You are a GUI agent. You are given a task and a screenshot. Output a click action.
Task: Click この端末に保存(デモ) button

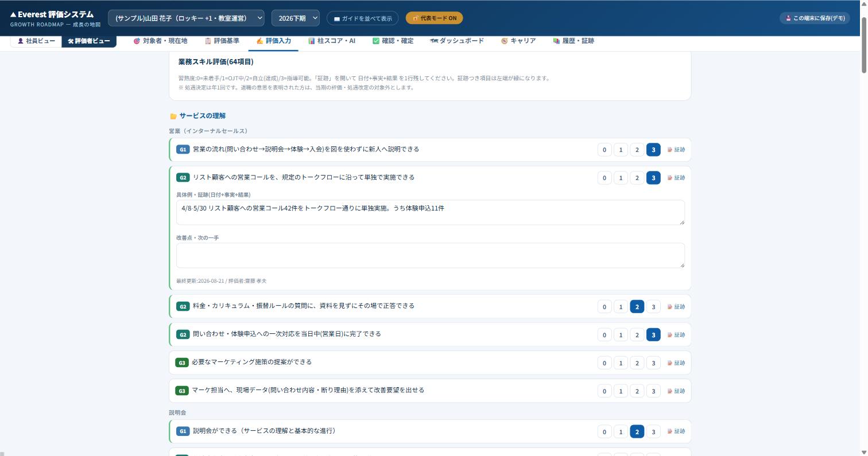(815, 18)
